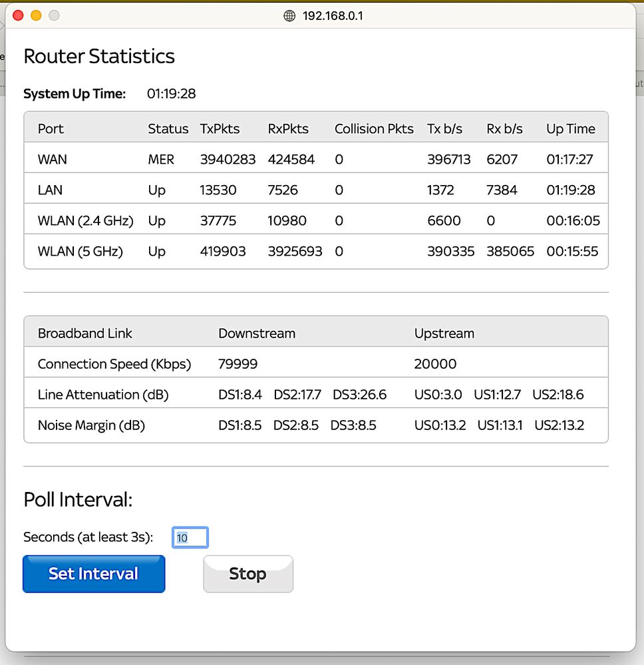Select the LAN port row label
Screen dimensions: 644x665
click(50, 190)
